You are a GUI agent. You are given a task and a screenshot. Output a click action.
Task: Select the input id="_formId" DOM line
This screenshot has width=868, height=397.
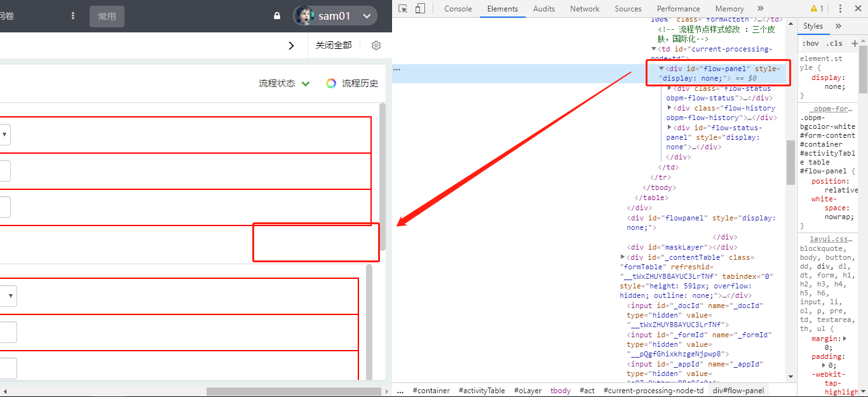(700, 344)
